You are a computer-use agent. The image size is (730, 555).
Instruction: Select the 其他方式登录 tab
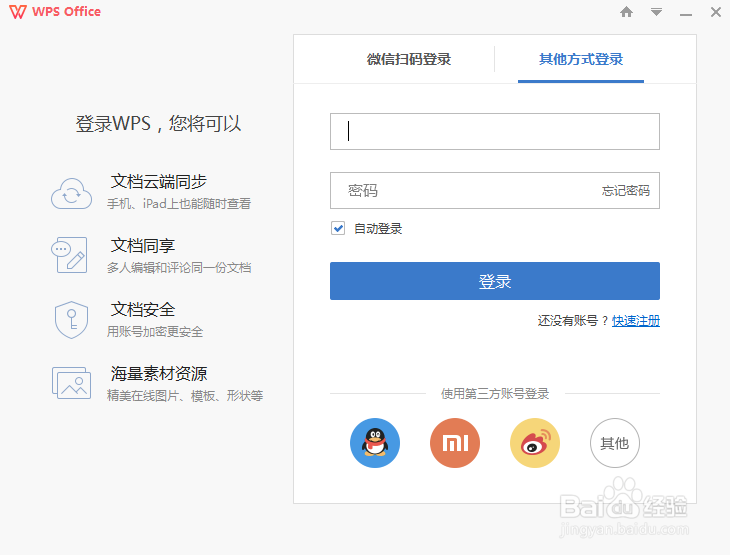point(581,59)
